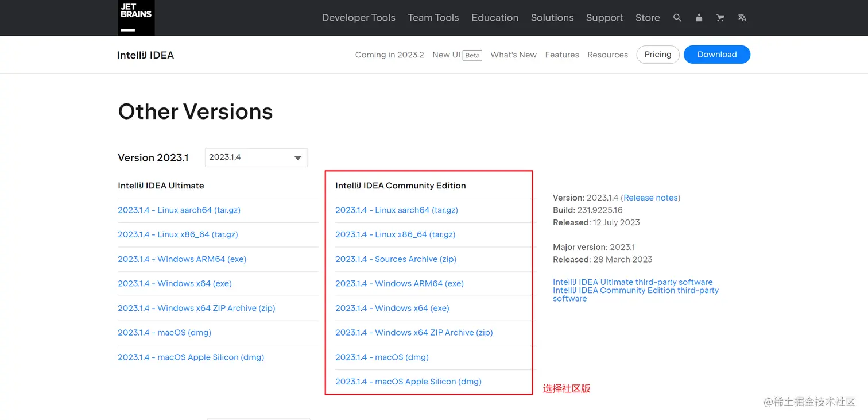
Task: Open IntelliJ IDEA Ultimate third-party software link
Action: pyautogui.click(x=633, y=282)
